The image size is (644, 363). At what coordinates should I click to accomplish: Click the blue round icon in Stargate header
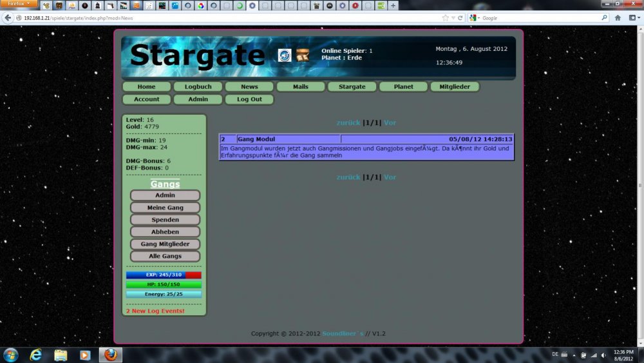(x=285, y=55)
